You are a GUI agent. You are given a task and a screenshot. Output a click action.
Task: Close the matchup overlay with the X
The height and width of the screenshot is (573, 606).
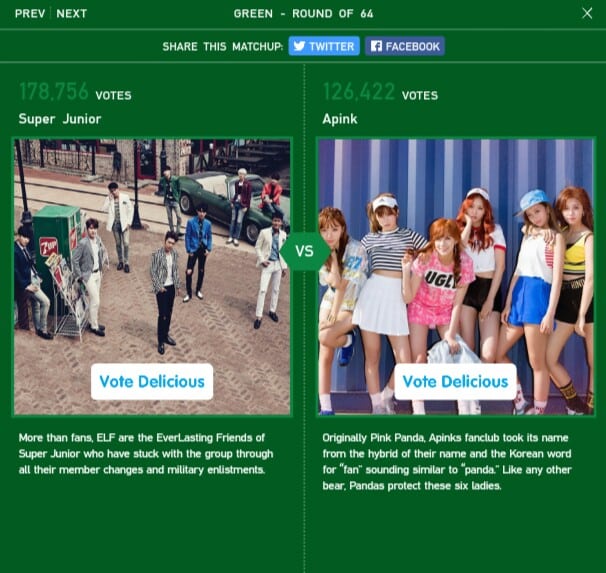click(x=587, y=13)
